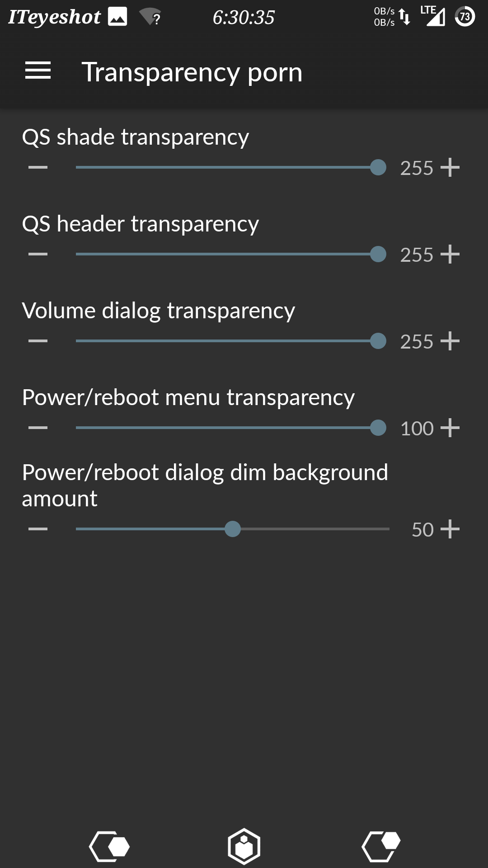Increase Power/reboot menu transparency with plus
Image resolution: width=488 pixels, height=868 pixels.
coord(450,428)
